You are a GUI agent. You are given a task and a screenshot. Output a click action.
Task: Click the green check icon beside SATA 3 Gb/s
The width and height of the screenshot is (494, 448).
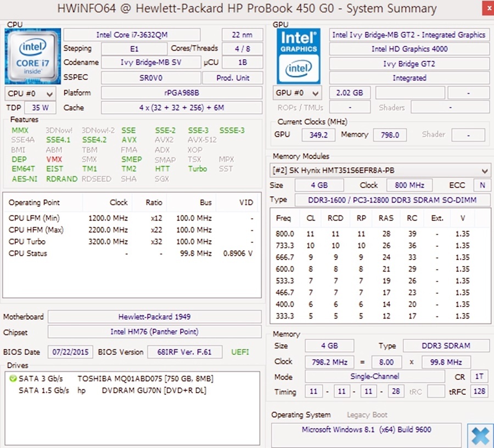13,378
